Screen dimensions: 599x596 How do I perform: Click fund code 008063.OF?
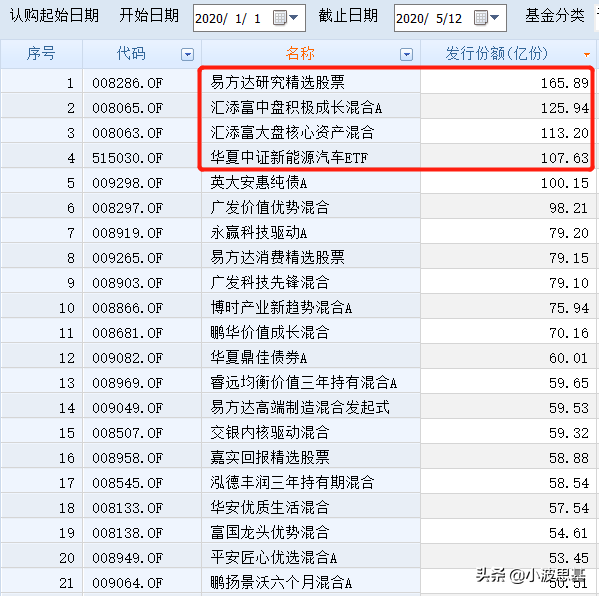(128, 133)
